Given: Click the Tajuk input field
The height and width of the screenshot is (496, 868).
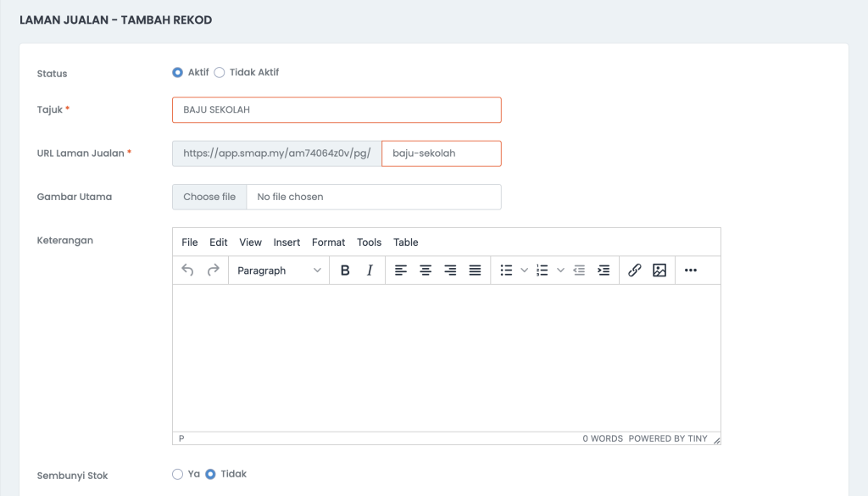Looking at the screenshot, I should [337, 109].
